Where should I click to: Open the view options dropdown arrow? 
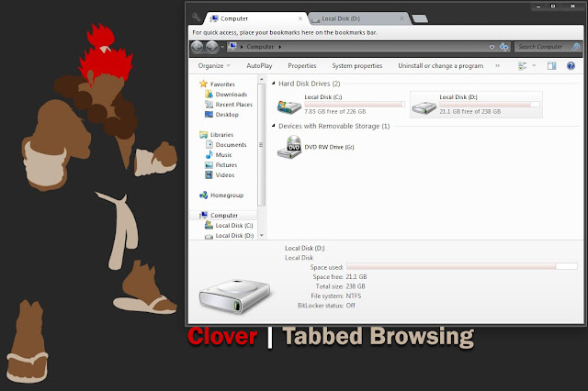click(534, 66)
